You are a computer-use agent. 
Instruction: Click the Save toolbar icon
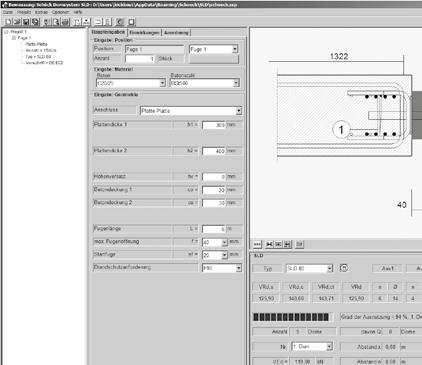pos(26,22)
